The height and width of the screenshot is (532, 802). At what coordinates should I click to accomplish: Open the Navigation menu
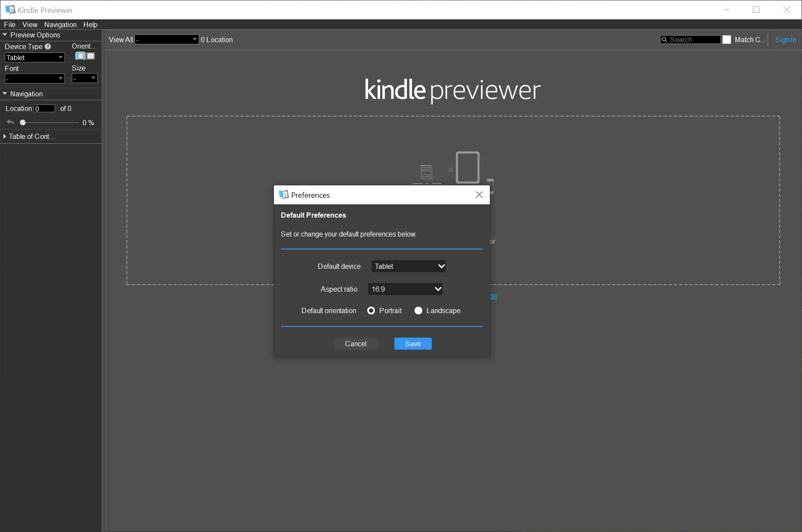coord(60,25)
